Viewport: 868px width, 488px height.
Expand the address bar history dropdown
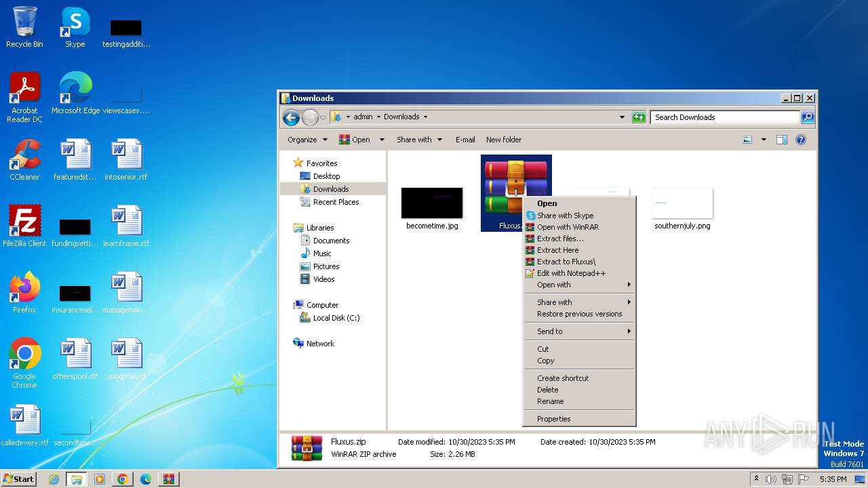[x=622, y=117]
